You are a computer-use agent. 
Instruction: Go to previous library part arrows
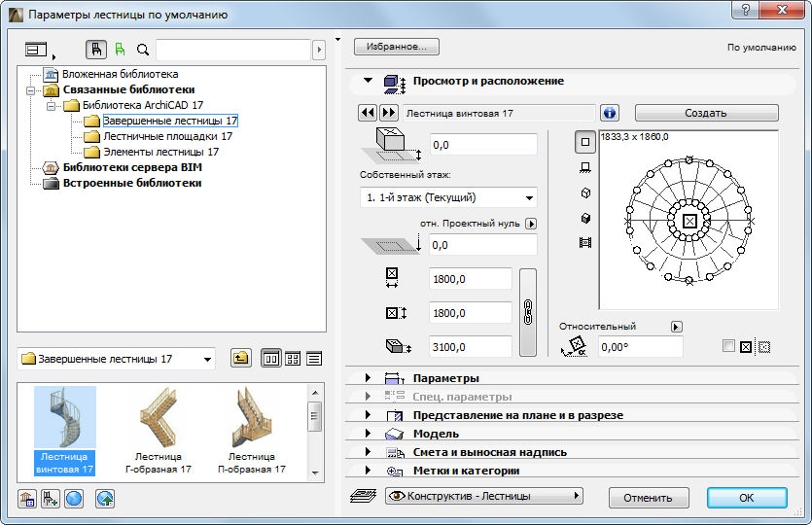[368, 113]
